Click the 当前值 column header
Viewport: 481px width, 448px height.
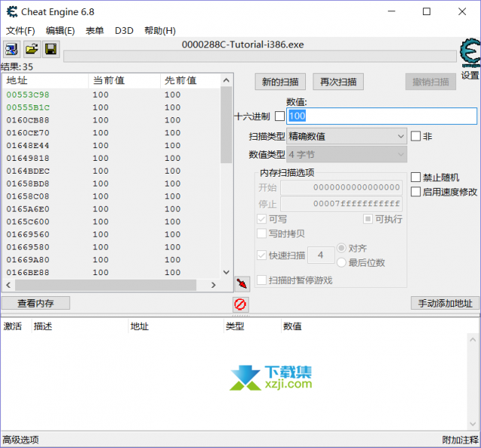(x=125, y=80)
